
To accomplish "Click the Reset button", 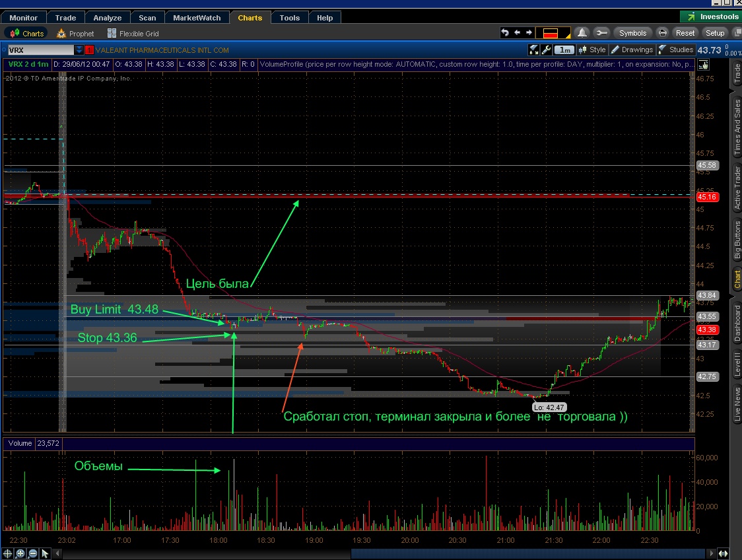I will (685, 32).
